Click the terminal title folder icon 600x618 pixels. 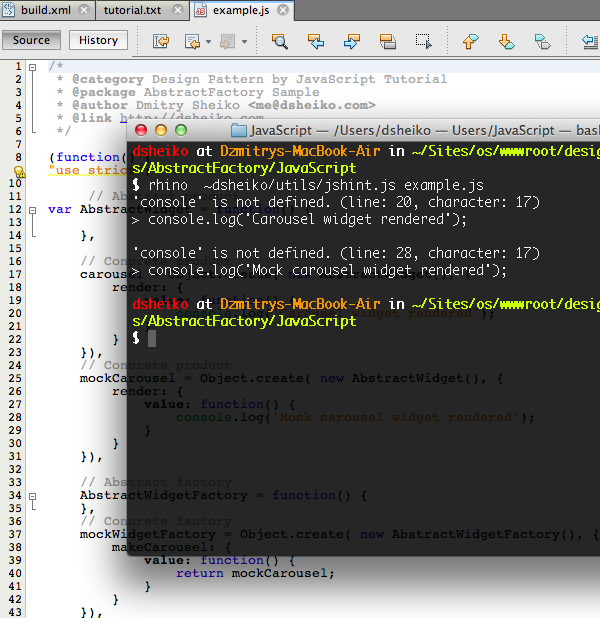(x=239, y=130)
